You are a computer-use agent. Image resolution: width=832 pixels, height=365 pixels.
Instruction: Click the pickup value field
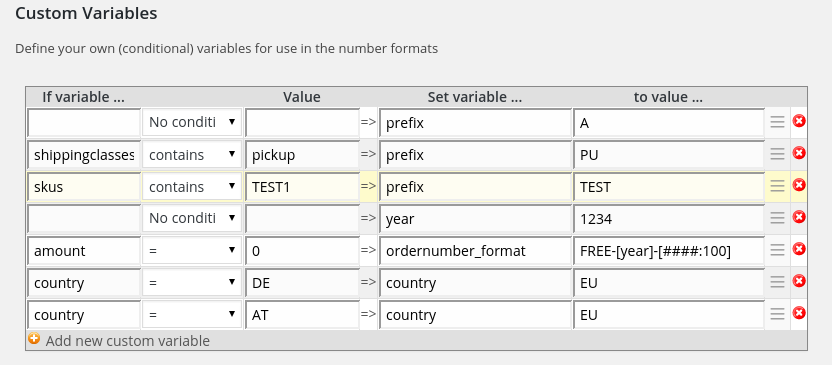point(302,154)
